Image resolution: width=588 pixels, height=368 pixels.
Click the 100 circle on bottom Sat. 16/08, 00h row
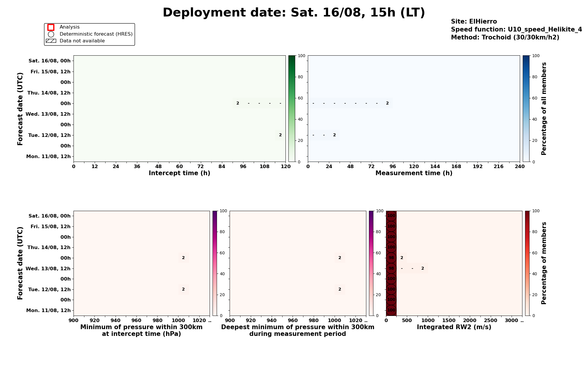coord(391,216)
